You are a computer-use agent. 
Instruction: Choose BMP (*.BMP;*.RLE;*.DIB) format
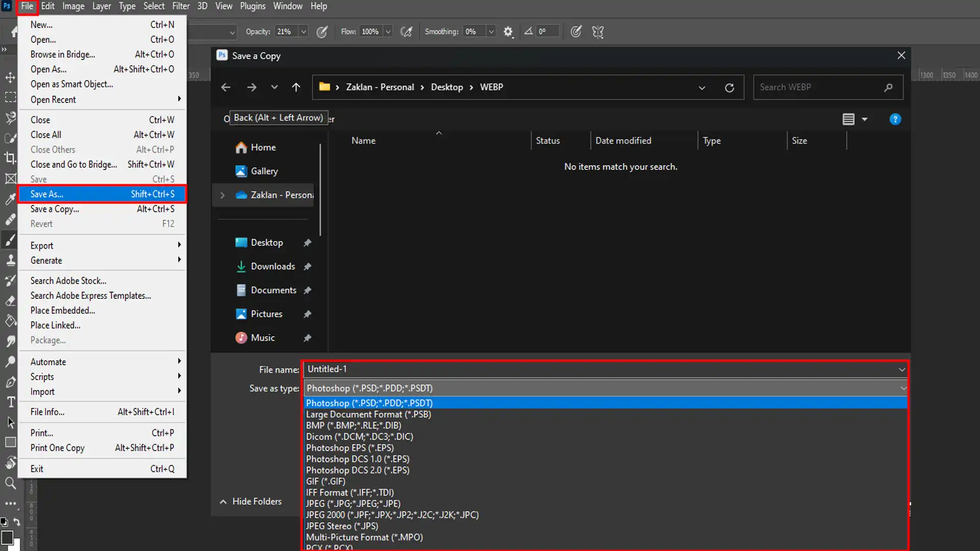605,425
